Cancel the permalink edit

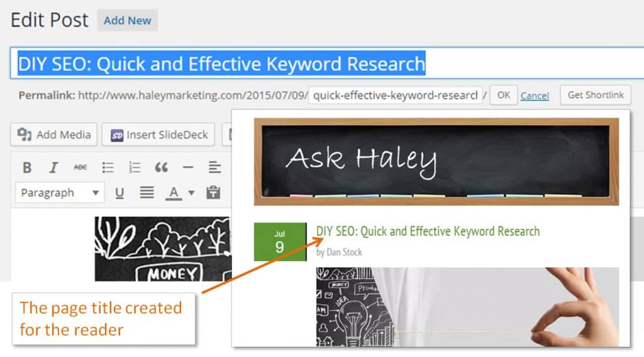(x=535, y=96)
